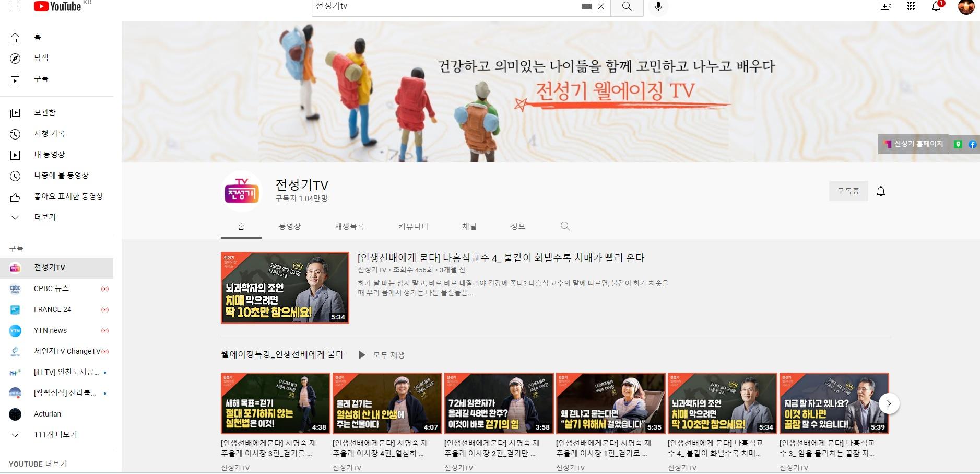The image size is (980, 474).
Task: Start voice search with microphone icon
Action: [658, 6]
